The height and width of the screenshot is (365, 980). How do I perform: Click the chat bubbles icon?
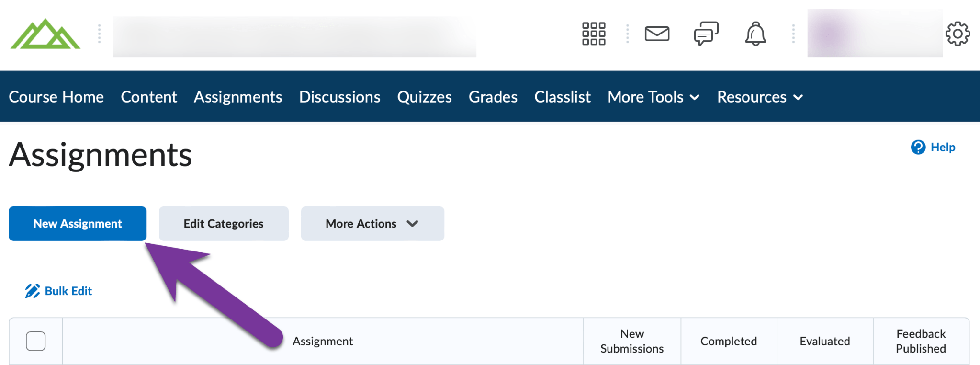[705, 34]
